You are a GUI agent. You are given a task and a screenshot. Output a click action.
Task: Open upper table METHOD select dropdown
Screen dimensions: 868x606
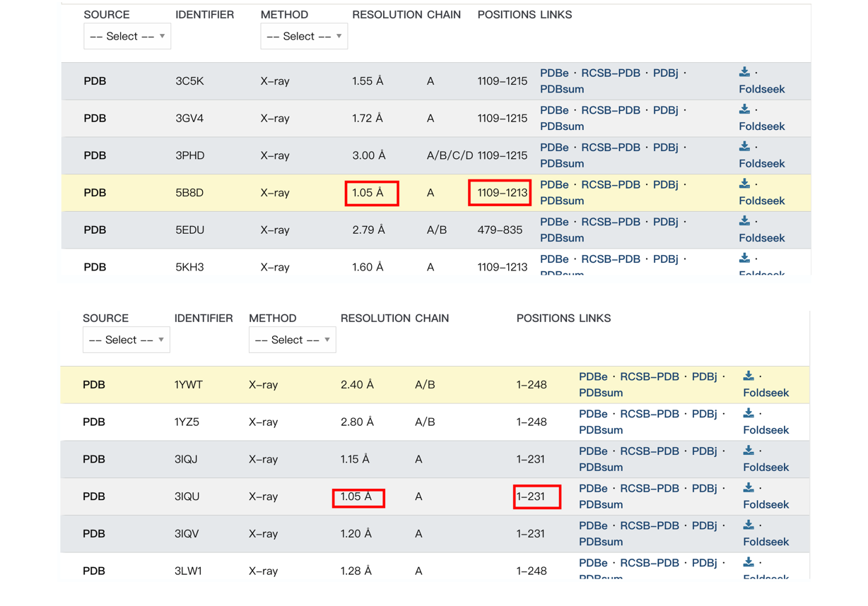(x=304, y=36)
